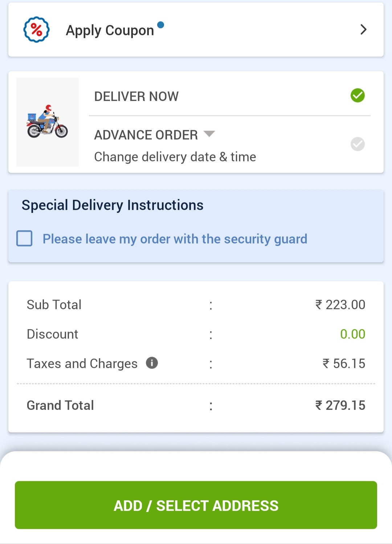
Task: Select the DELIVER NOW green checkmark
Action: (358, 96)
